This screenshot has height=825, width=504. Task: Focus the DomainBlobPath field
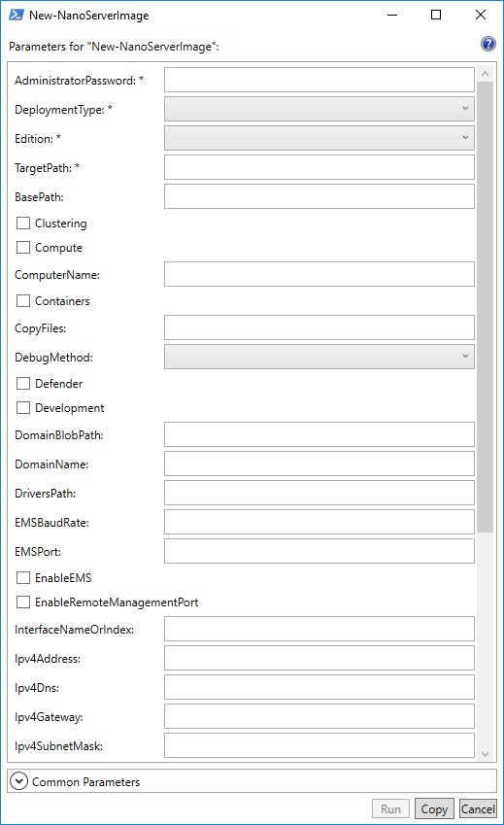[x=319, y=434]
